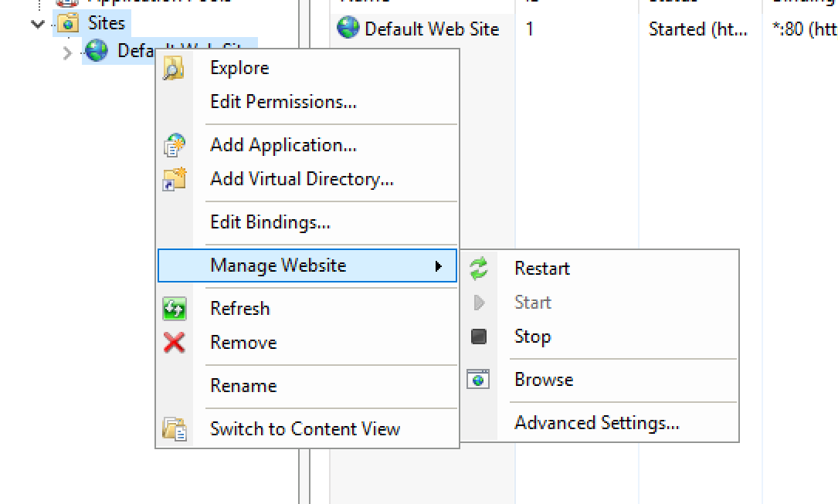838x504 pixels.
Task: Click the Browse window globe icon
Action: pyautogui.click(x=478, y=379)
